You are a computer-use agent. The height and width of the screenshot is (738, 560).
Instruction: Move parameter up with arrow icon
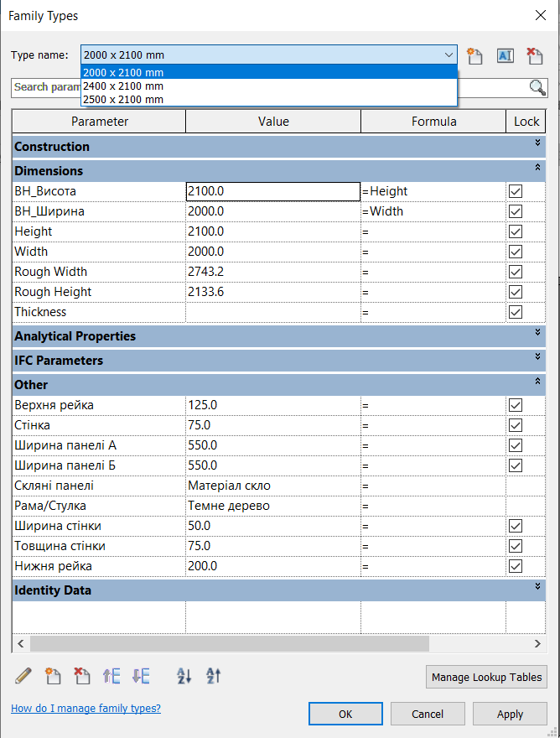(111, 676)
